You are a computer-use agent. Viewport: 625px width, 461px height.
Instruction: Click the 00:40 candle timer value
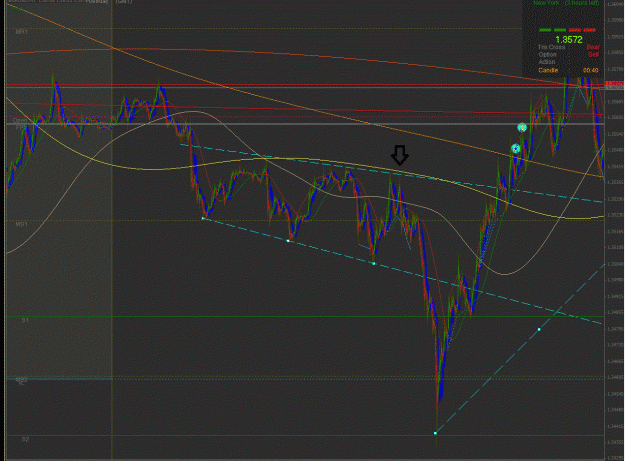pyautogui.click(x=590, y=70)
